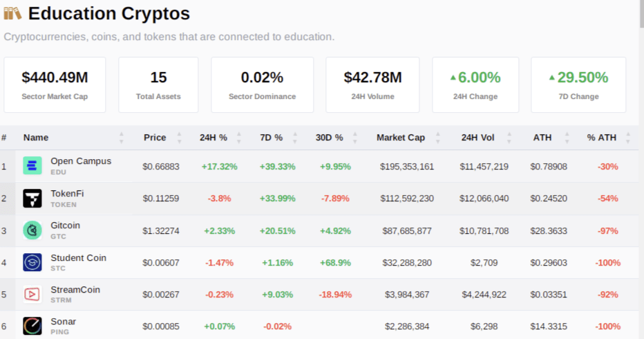Click the Sonar PING coin logo

[32, 327]
